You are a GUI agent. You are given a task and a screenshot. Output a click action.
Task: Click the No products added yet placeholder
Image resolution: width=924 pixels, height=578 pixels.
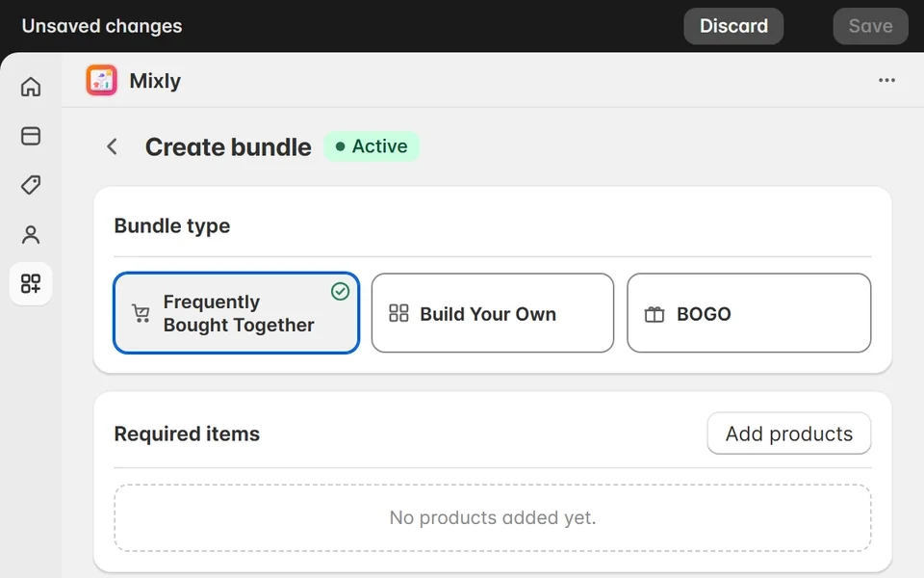pyautogui.click(x=493, y=518)
